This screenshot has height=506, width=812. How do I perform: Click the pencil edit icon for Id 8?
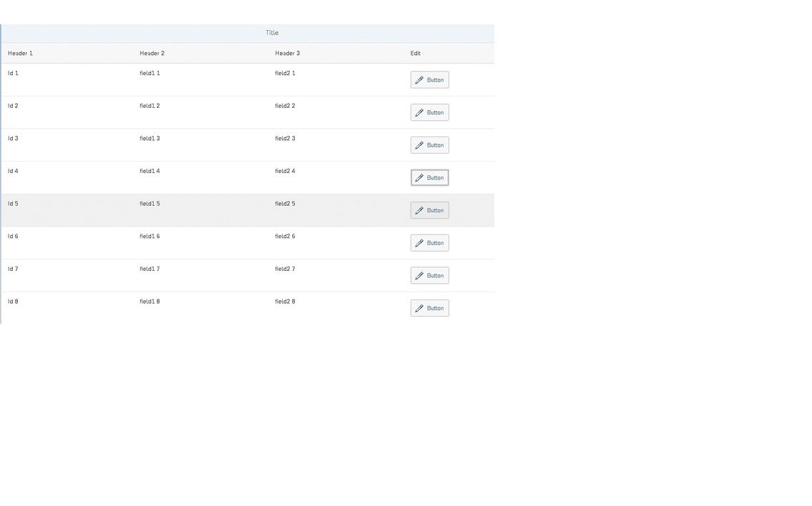[x=420, y=308]
